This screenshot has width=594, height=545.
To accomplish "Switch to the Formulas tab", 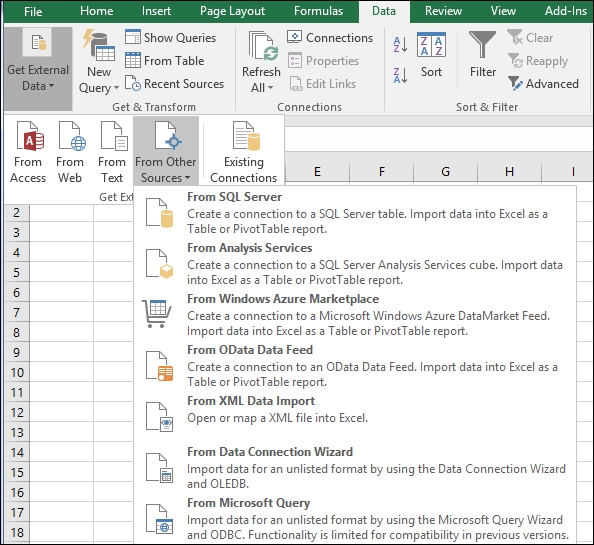I will [x=318, y=11].
